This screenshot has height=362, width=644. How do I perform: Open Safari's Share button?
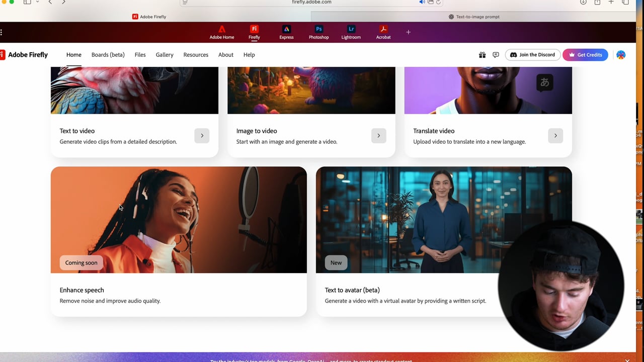point(597,3)
